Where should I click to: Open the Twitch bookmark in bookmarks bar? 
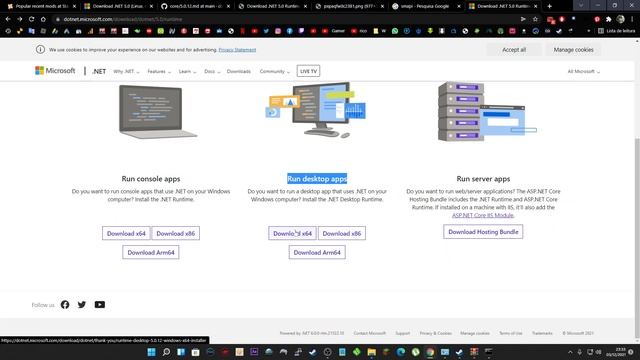[301, 31]
